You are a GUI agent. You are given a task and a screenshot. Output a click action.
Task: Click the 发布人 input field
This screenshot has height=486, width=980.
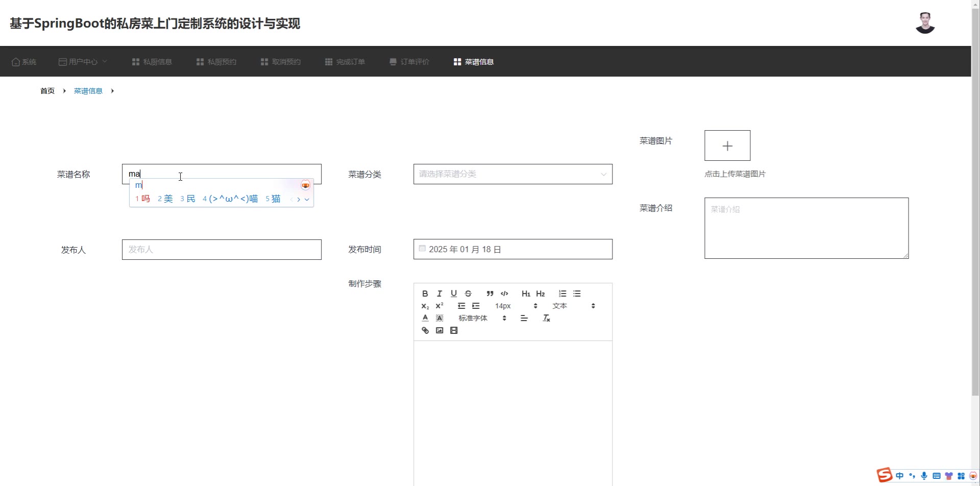[222, 250]
